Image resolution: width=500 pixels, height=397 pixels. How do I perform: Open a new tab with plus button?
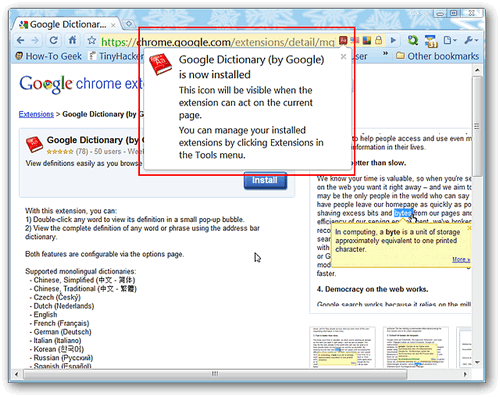coord(129,24)
